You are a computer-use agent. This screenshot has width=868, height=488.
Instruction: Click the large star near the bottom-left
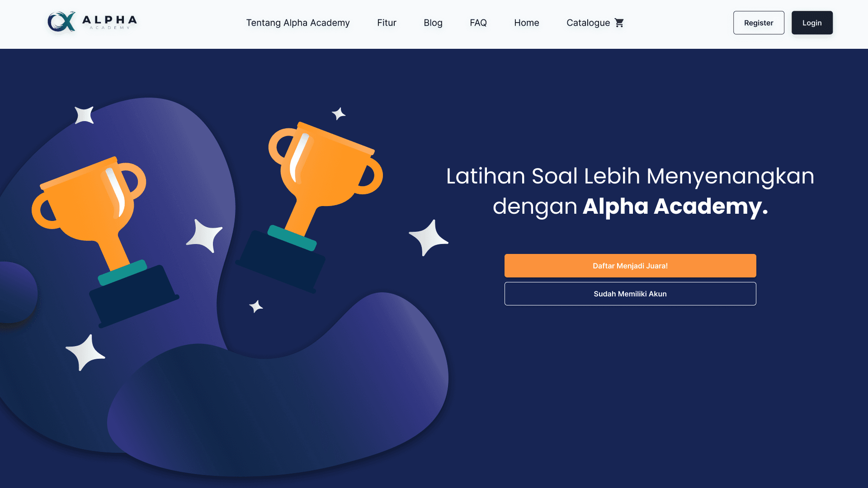click(x=85, y=352)
